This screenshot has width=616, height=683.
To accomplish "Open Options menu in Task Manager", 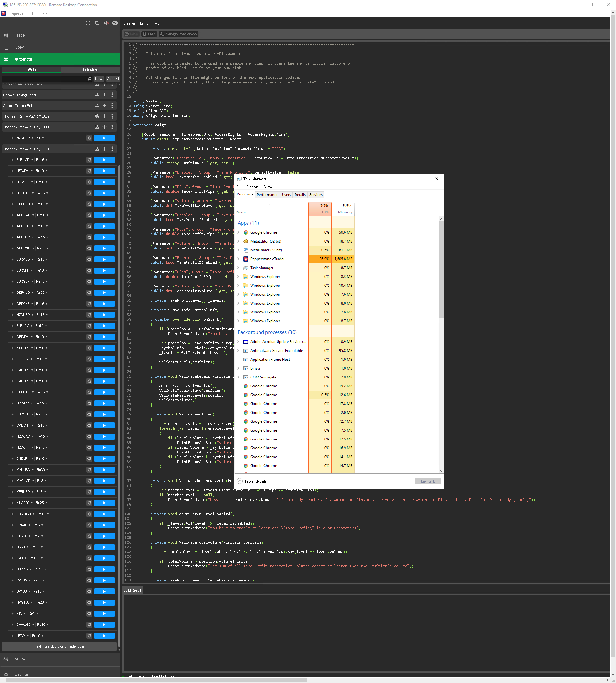I will tap(253, 187).
